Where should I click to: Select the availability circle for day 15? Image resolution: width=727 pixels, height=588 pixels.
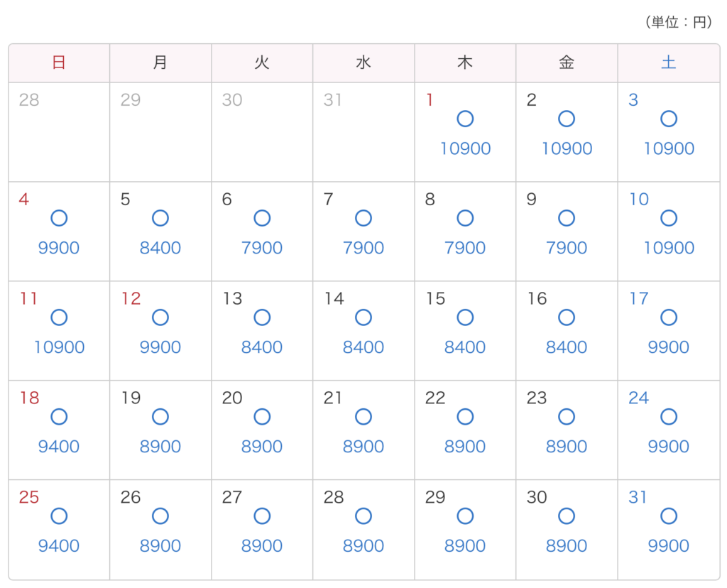[x=465, y=317]
